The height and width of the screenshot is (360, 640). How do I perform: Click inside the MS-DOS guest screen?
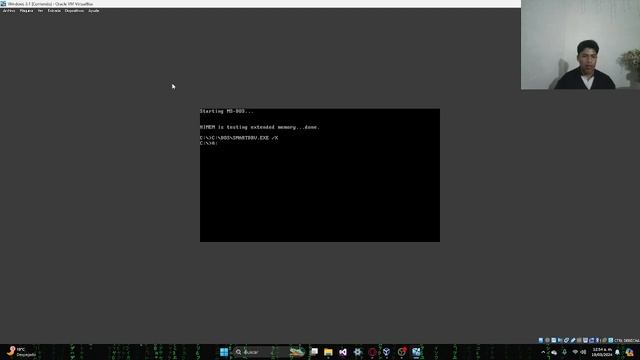click(320, 175)
